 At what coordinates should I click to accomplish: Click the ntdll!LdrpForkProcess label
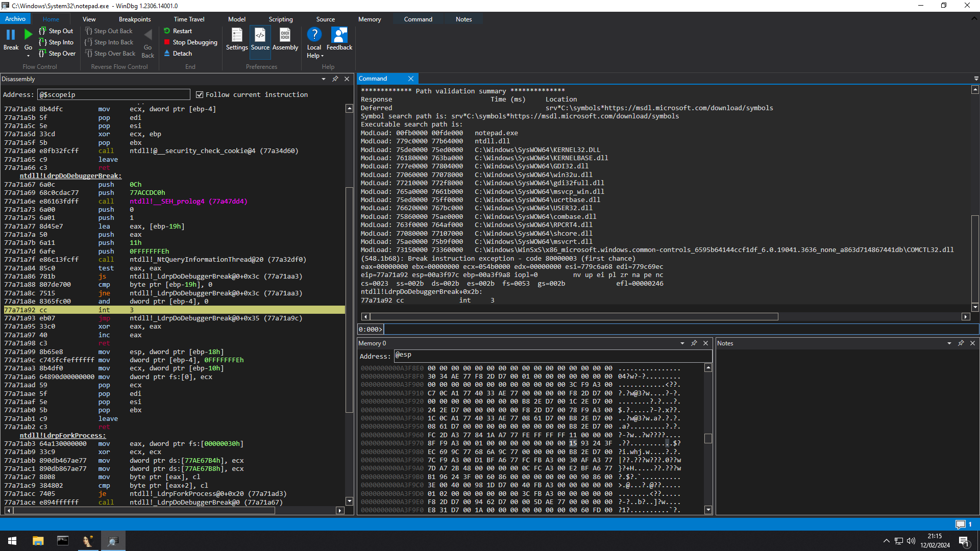(x=63, y=436)
